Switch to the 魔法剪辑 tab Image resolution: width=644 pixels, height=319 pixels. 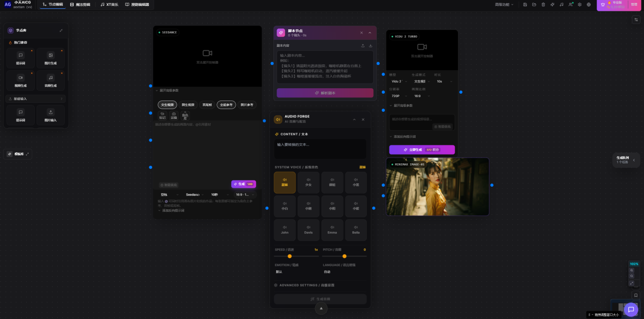point(80,4)
